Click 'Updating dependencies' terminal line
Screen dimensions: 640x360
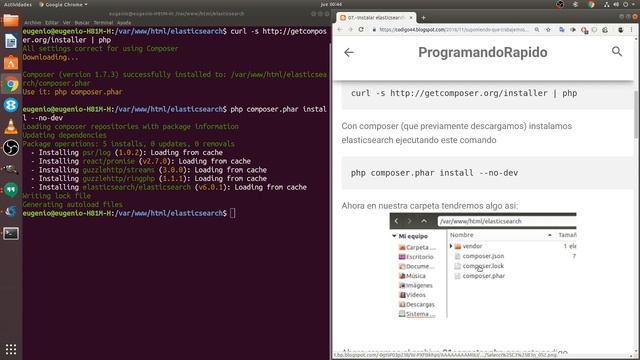click(x=64, y=135)
